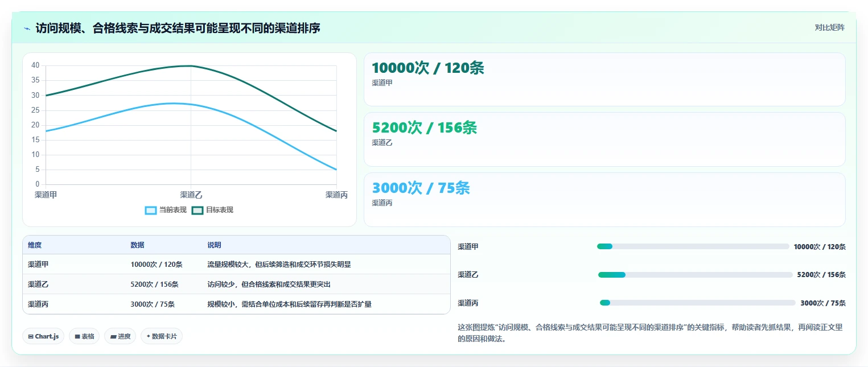Click the 进度 tag
This screenshot has height=367, width=868.
120,336
